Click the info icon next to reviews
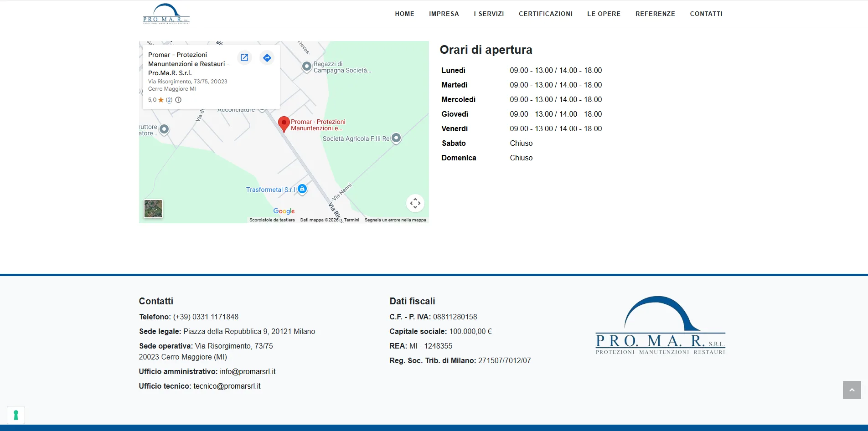 178,100
